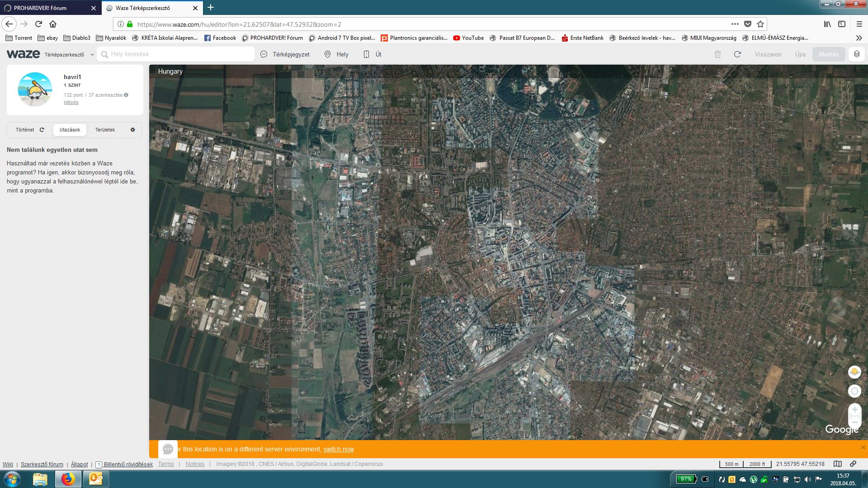This screenshot has height=488, width=868.
Task: Click the switch now link
Action: [x=338, y=449]
